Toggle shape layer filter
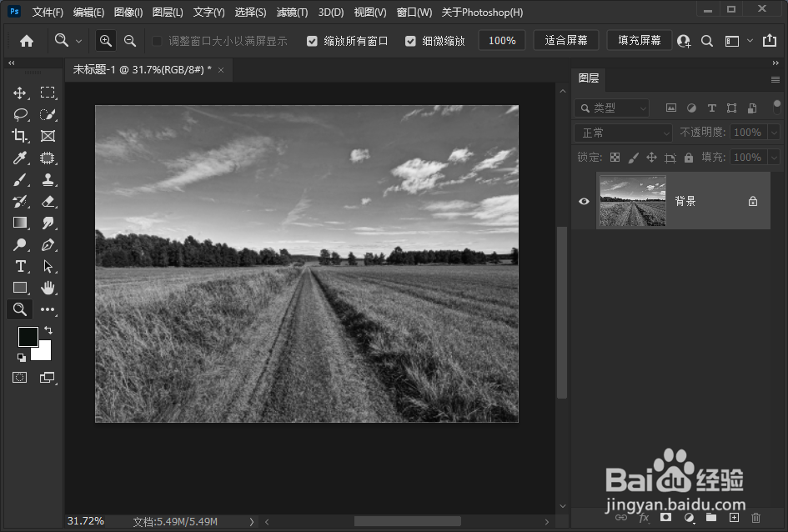 (732, 108)
